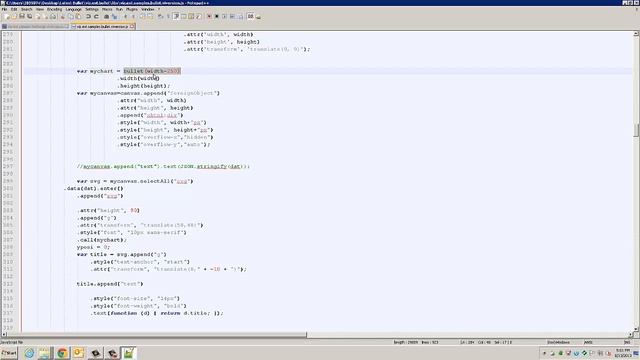Viewport: 640px width, 360px height.
Task: Open the Encoding menu
Action: 54,9
